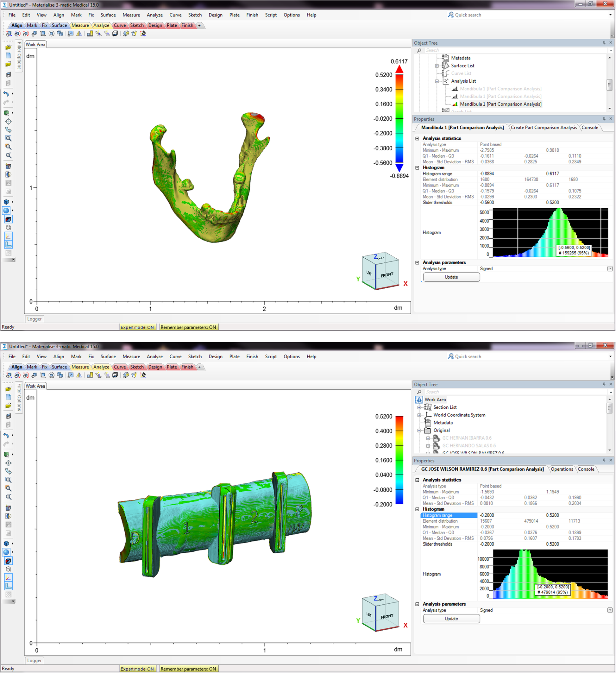The width and height of the screenshot is (616, 673).
Task: Click Interactive Translate icon in bottom window toolbar
Action: tap(9, 375)
